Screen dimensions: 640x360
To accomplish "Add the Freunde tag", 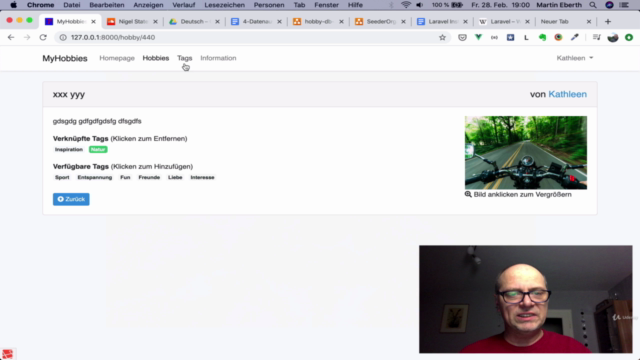I will (x=149, y=177).
